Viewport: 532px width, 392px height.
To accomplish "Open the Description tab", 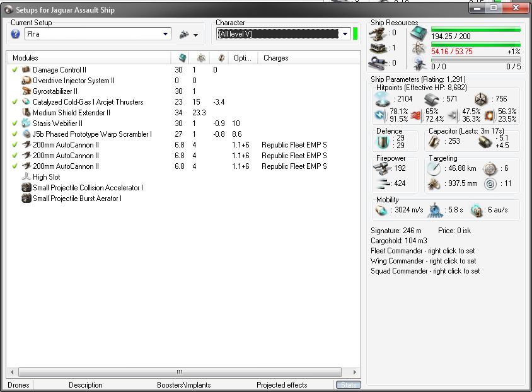I will (86, 385).
